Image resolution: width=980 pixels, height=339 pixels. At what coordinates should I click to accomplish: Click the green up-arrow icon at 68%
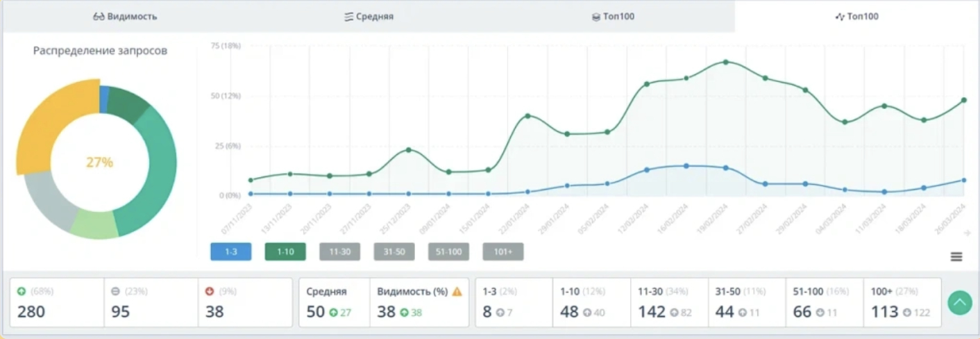coord(22,291)
